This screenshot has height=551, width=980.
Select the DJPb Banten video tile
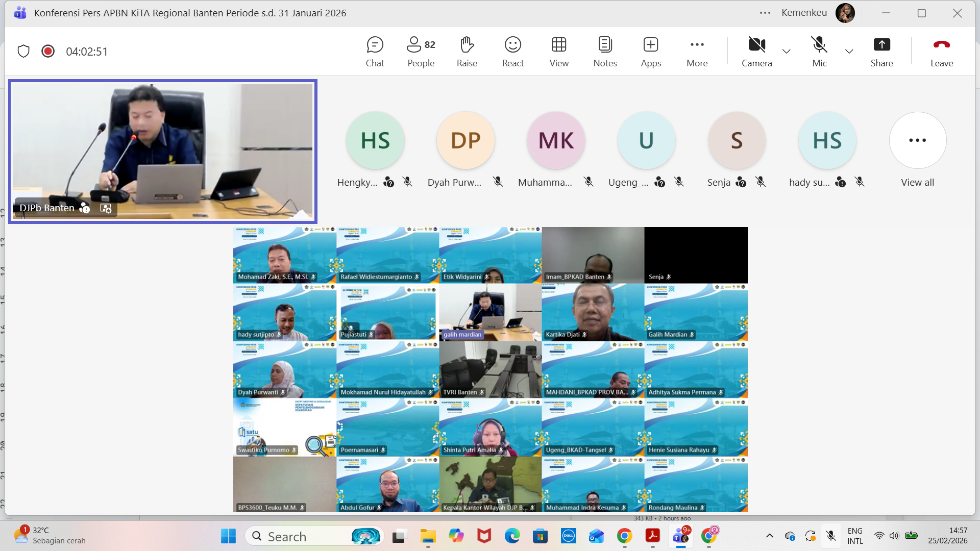pyautogui.click(x=162, y=151)
